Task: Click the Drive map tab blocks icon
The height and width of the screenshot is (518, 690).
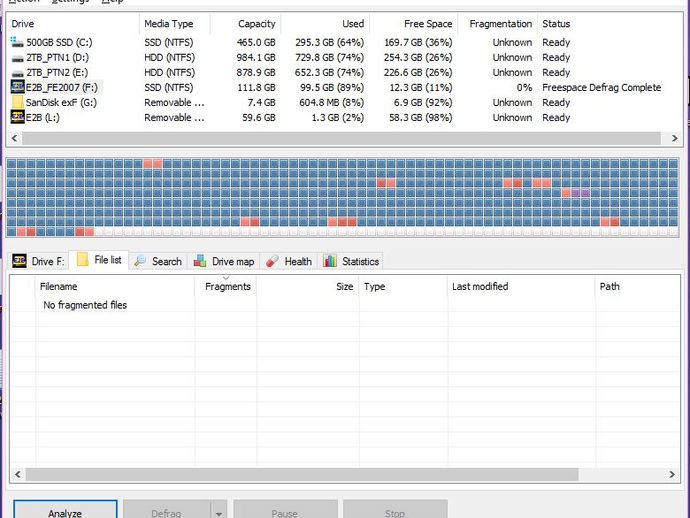Action: coord(200,261)
